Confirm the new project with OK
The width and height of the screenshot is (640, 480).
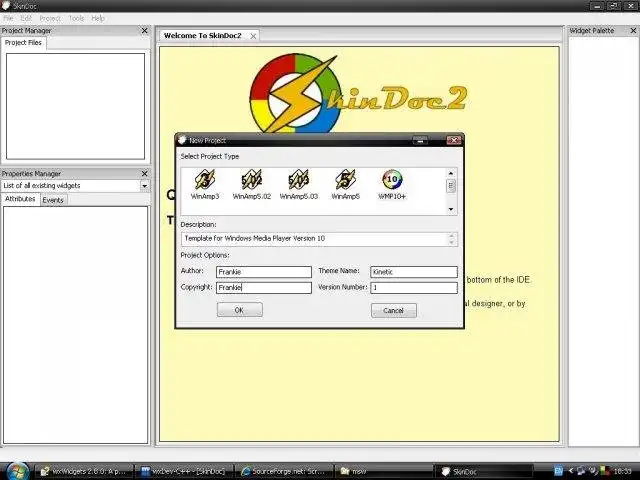(x=240, y=310)
